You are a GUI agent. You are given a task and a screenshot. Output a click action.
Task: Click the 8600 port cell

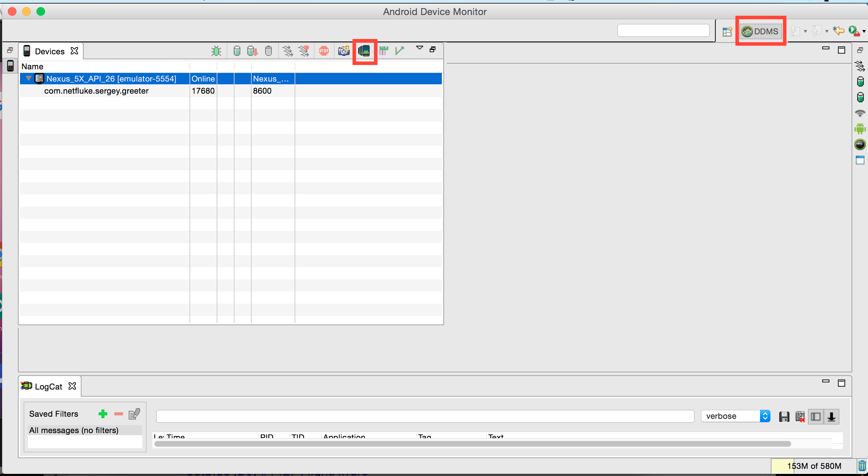point(262,91)
